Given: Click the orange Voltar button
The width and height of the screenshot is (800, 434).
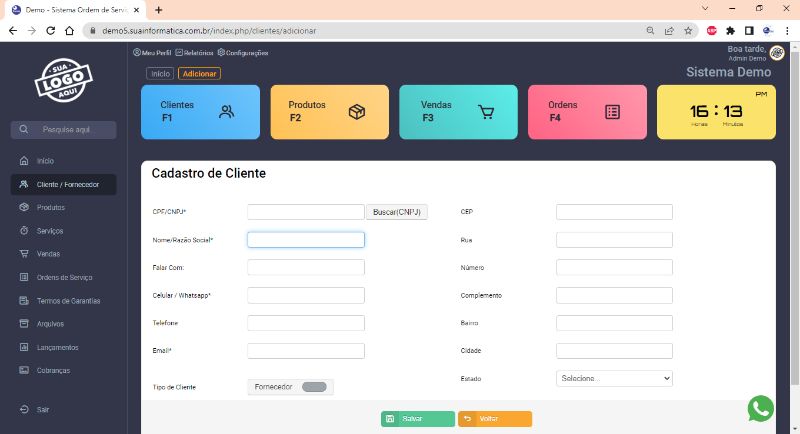Looking at the screenshot, I should pos(494,419).
